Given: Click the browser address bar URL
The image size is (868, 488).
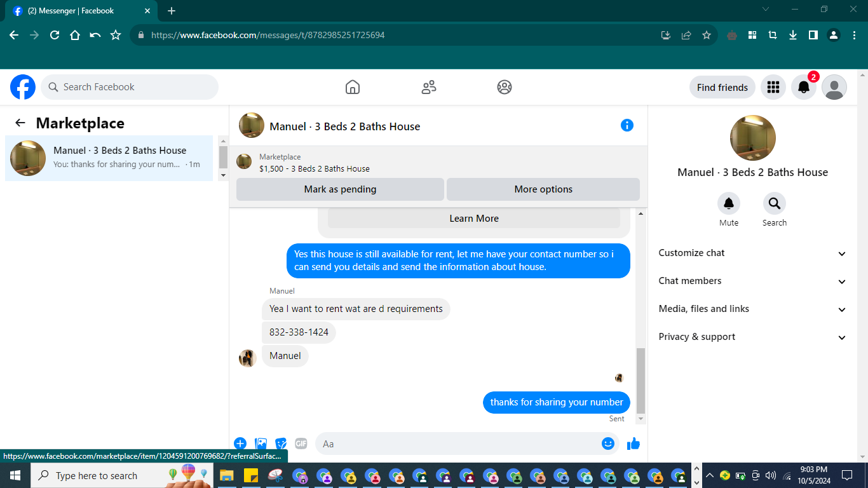Looking at the screenshot, I should click(x=268, y=35).
